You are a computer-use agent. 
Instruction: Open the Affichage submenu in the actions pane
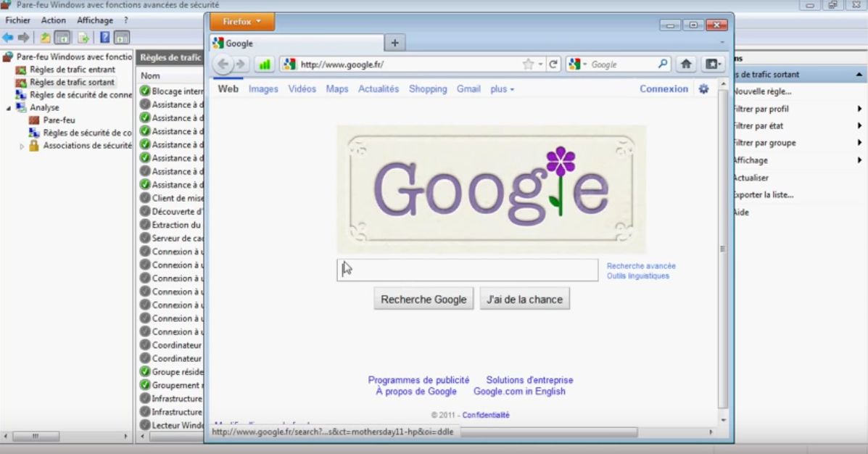pos(798,160)
